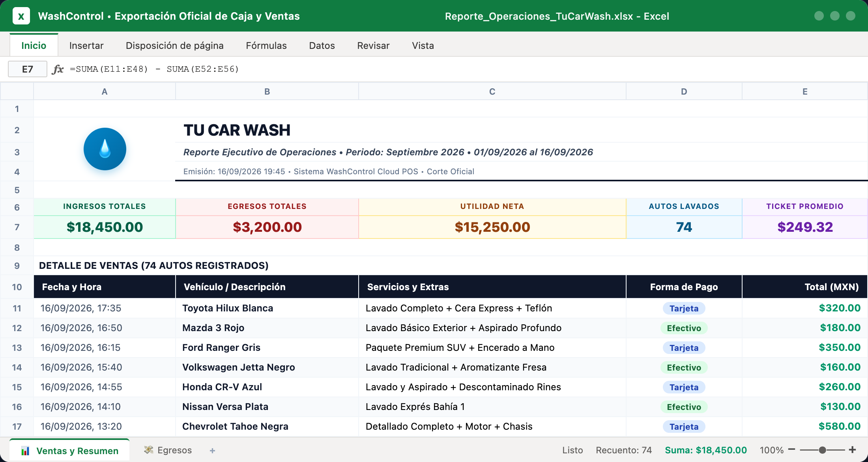The width and height of the screenshot is (868, 462).
Task: Click the blue water drop logo
Action: click(105, 149)
